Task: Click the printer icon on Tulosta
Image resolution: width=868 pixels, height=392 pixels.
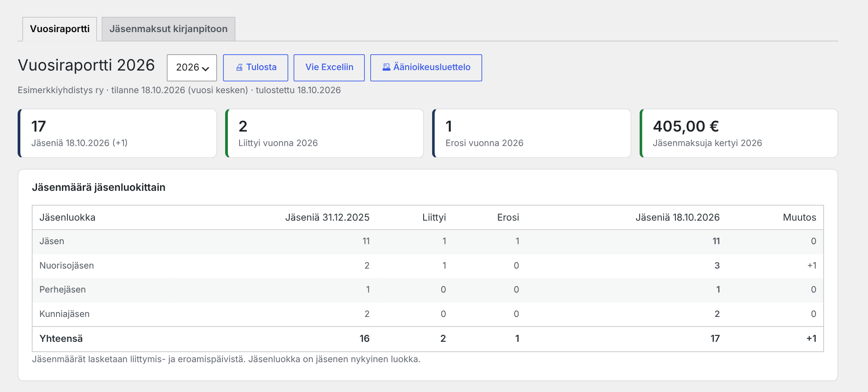Action: pyautogui.click(x=240, y=67)
